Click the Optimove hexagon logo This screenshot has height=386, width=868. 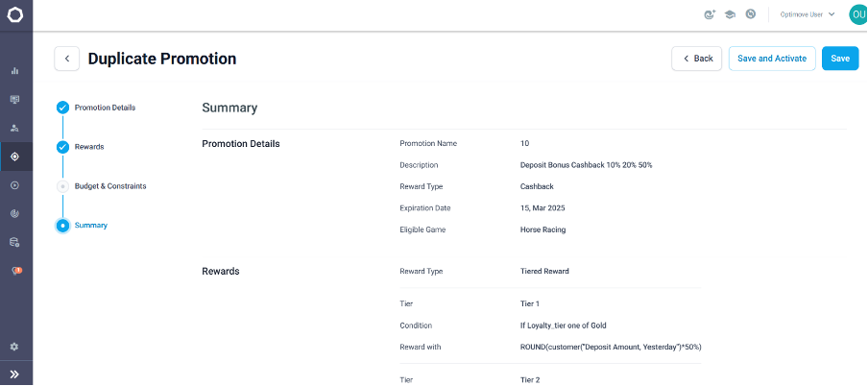tap(15, 15)
